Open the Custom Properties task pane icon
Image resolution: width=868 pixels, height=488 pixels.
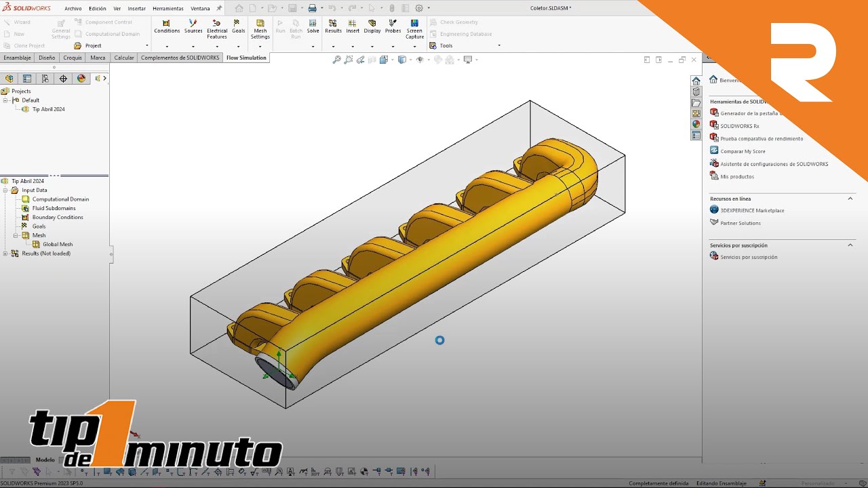coord(696,136)
